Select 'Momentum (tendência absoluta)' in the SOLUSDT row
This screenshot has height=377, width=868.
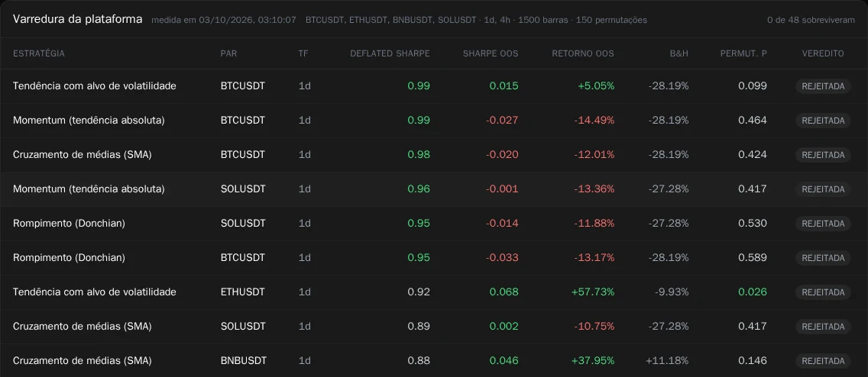coord(89,189)
